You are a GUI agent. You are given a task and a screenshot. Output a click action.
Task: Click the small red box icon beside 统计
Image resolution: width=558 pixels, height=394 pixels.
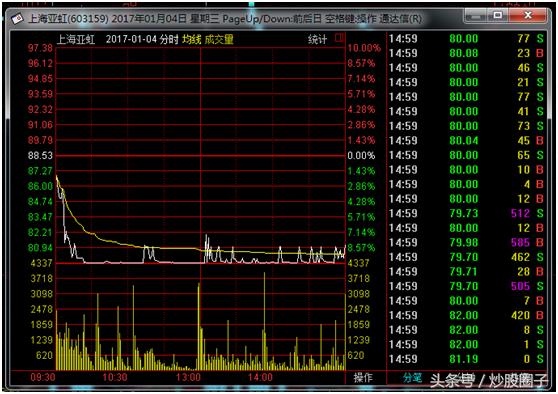(x=340, y=38)
